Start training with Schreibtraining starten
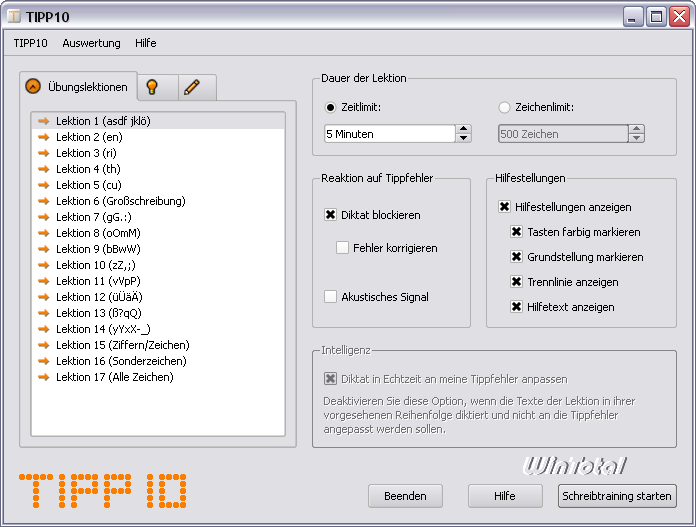This screenshot has height=527, width=696. 617,496
